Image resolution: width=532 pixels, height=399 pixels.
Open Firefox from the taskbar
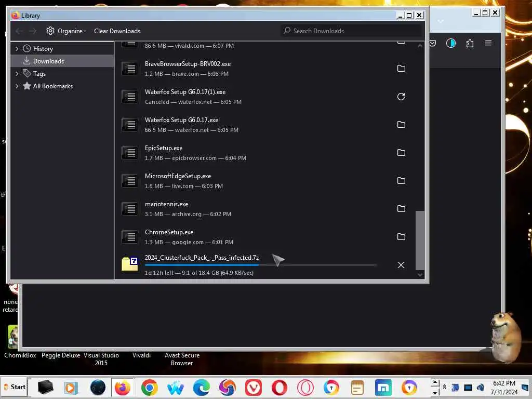122,388
